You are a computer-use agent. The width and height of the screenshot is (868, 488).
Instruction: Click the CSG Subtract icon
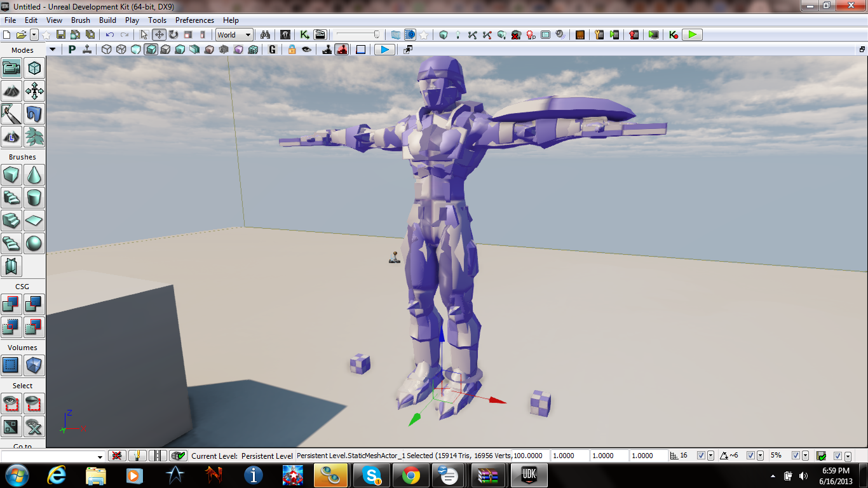tap(34, 304)
